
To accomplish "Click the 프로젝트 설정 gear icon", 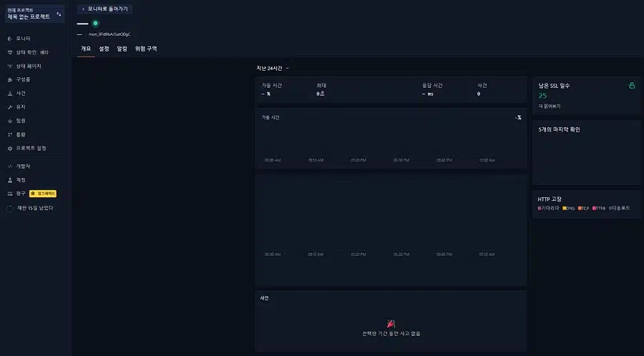I will pos(10,149).
